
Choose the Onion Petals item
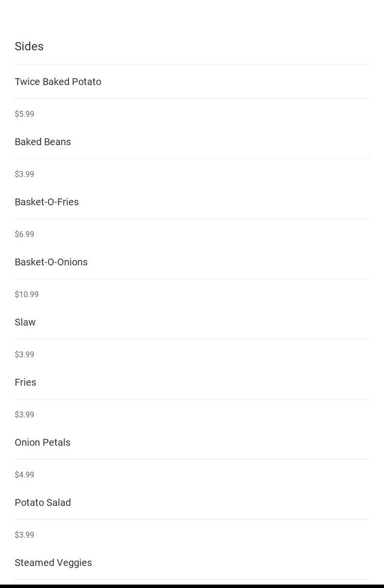pos(43,442)
